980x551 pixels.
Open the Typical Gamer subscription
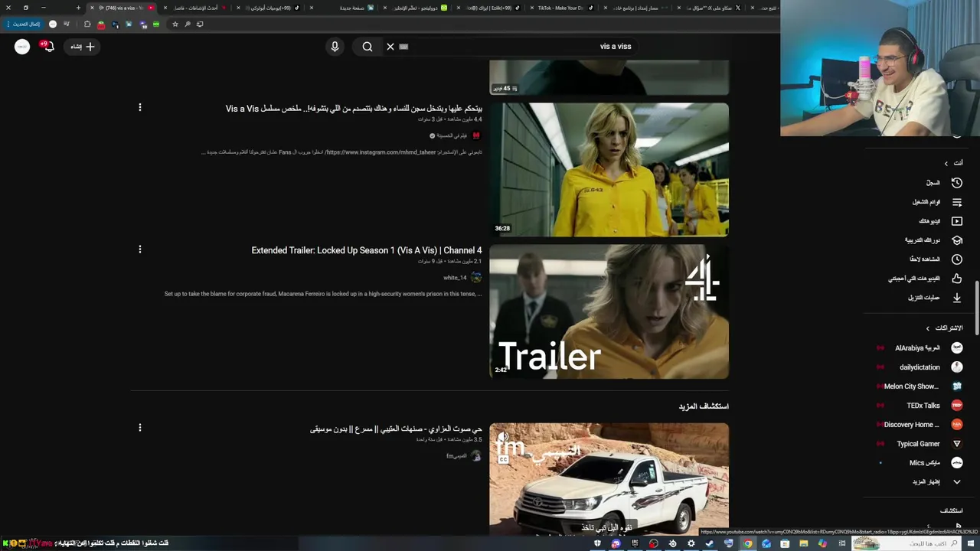click(x=920, y=444)
